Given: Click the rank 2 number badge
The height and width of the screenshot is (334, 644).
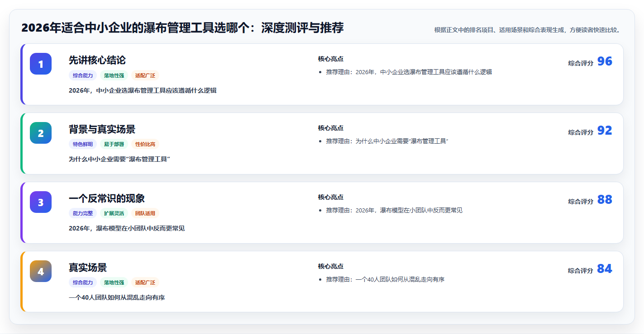Looking at the screenshot, I should (x=41, y=133).
